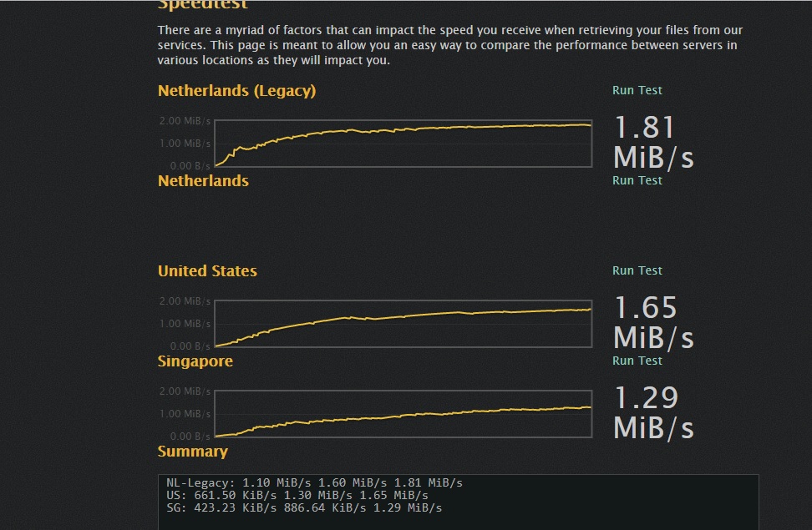Run the United States speed test
The width and height of the screenshot is (812, 530).
637,270
